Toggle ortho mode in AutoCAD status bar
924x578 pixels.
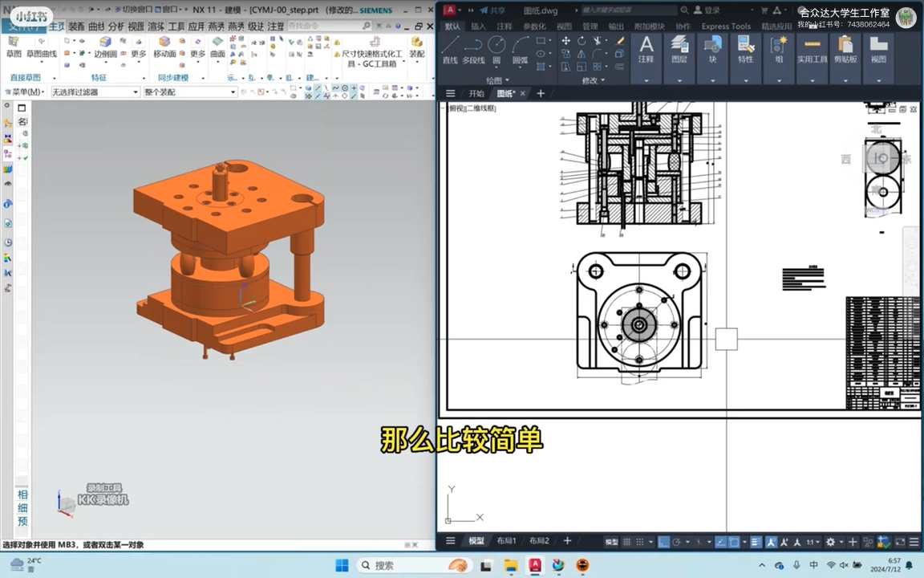tap(664, 542)
